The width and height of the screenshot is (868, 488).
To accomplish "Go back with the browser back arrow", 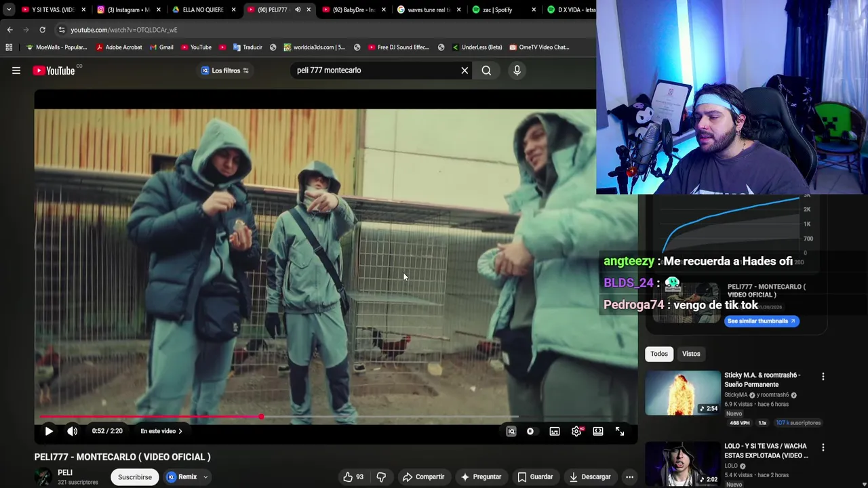I will [x=9, y=30].
